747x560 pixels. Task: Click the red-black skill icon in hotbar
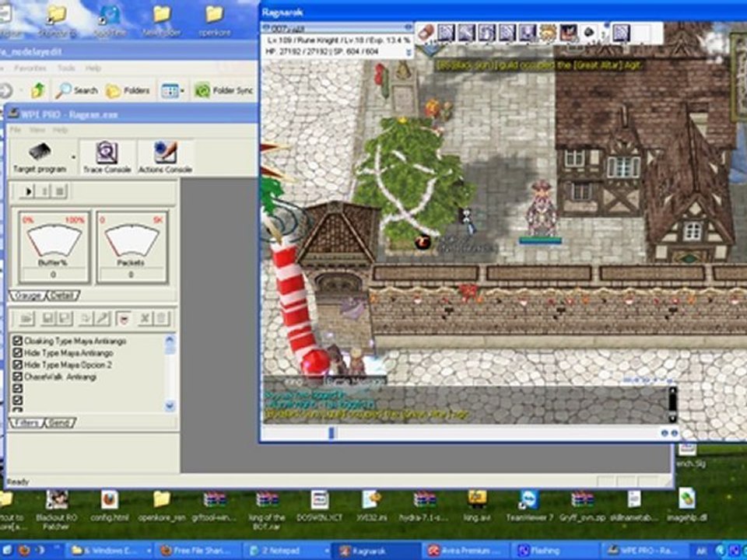568,33
